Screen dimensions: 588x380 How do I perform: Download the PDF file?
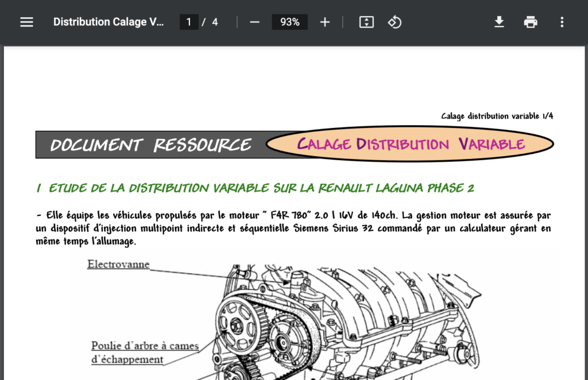click(499, 22)
